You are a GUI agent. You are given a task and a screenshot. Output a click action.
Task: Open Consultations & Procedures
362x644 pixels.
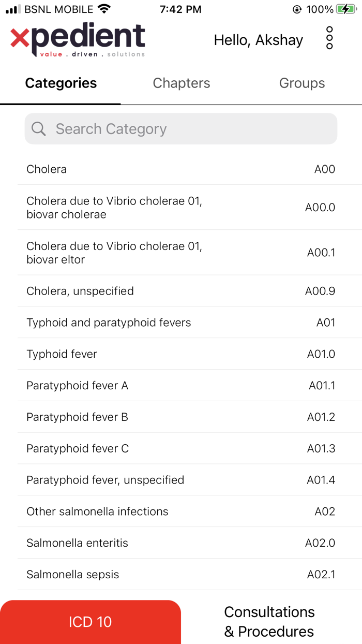269,621
